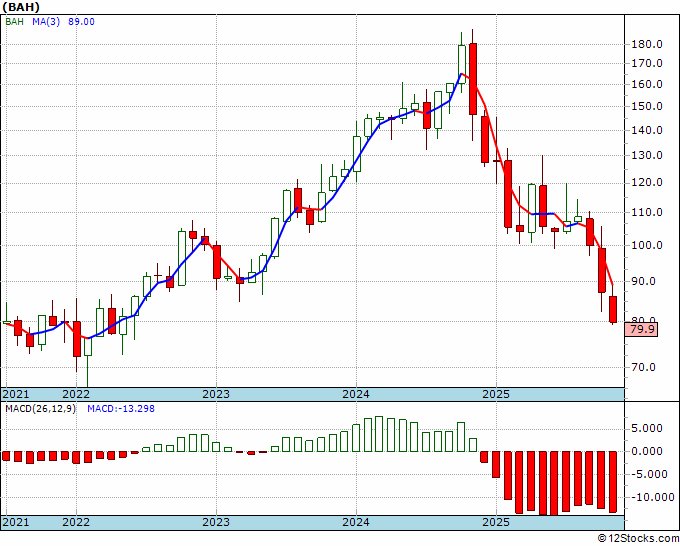Click the 140.0 price axis label
This screenshot has height=546, width=680.
tap(646, 130)
